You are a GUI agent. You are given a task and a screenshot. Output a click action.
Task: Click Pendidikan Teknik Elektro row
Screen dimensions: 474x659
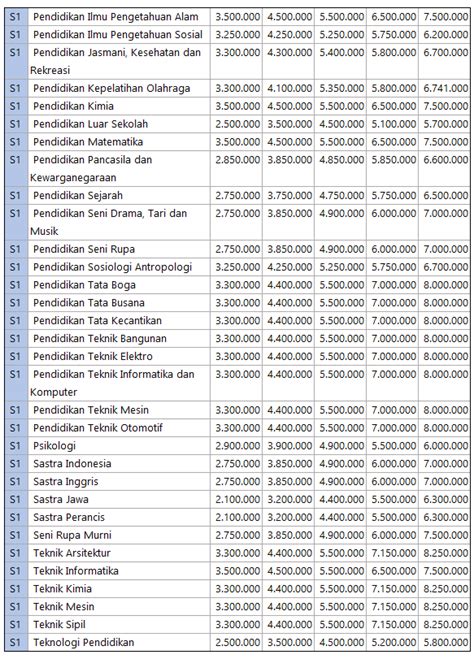pos(237,356)
